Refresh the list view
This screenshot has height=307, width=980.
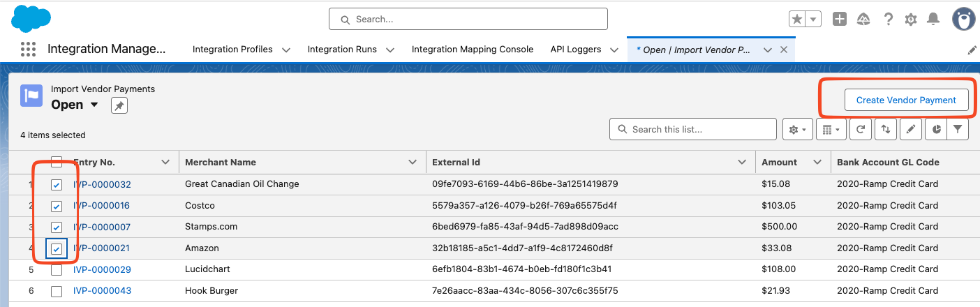861,129
